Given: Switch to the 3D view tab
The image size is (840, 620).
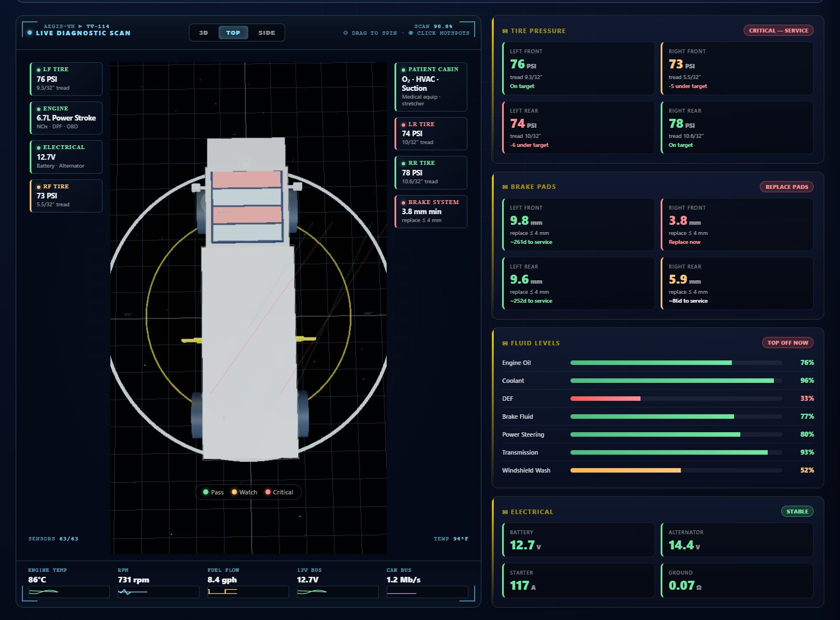Looking at the screenshot, I should click(x=203, y=33).
